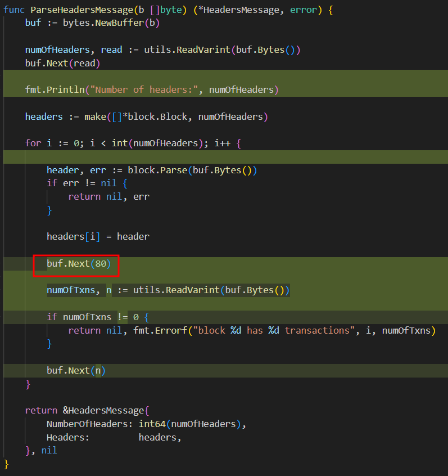Click the "NumberOfHeaders:" field name
This screenshot has width=448, height=476.
coord(90,424)
